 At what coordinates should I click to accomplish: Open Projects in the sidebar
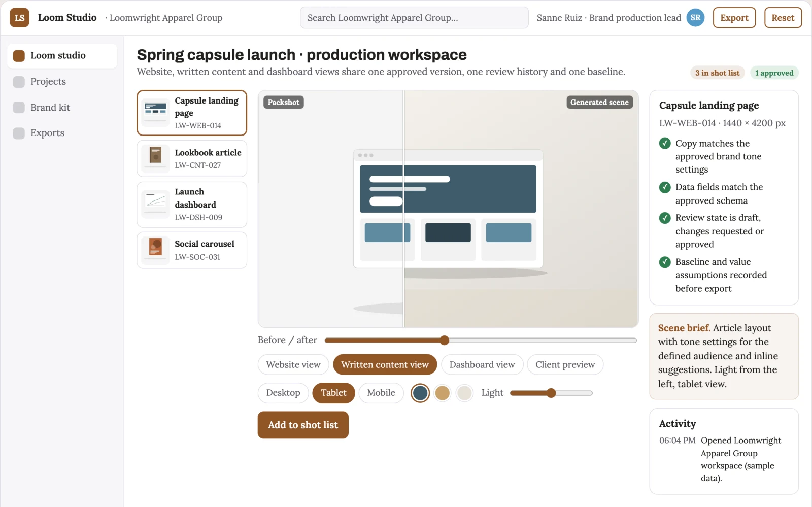point(62,82)
